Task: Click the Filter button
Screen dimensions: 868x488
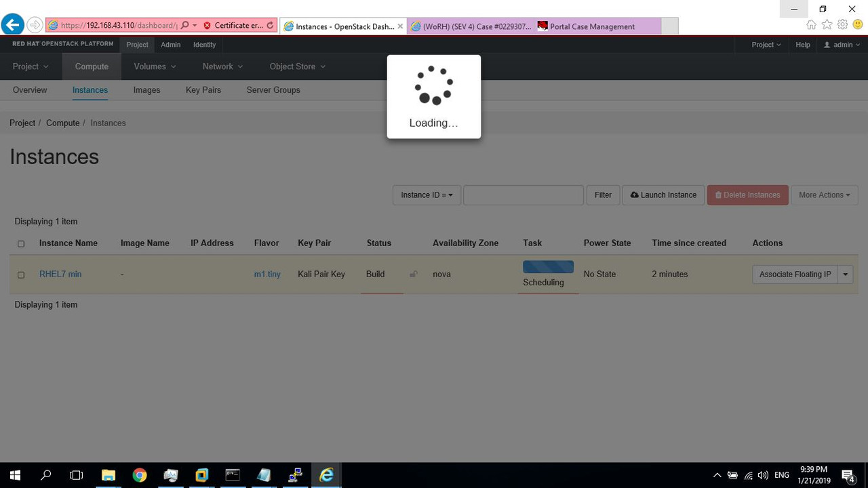Action: click(603, 195)
